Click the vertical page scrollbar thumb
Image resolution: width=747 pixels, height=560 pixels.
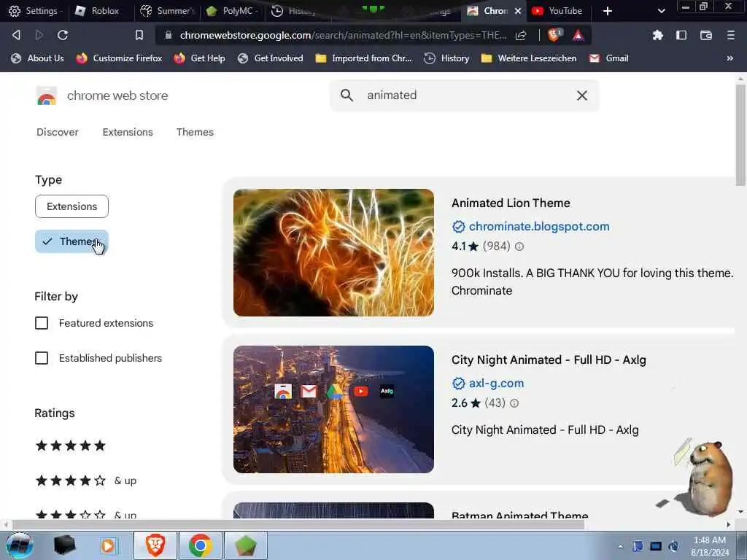(740, 136)
